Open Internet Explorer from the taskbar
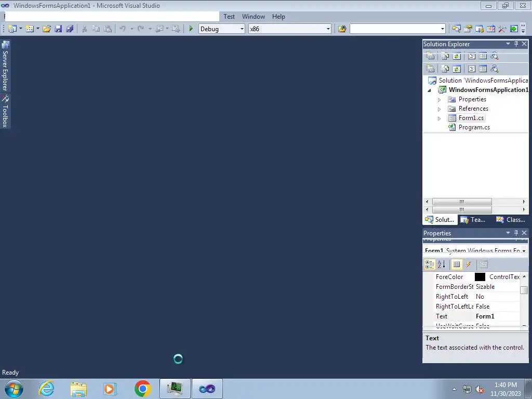 [x=46, y=389]
